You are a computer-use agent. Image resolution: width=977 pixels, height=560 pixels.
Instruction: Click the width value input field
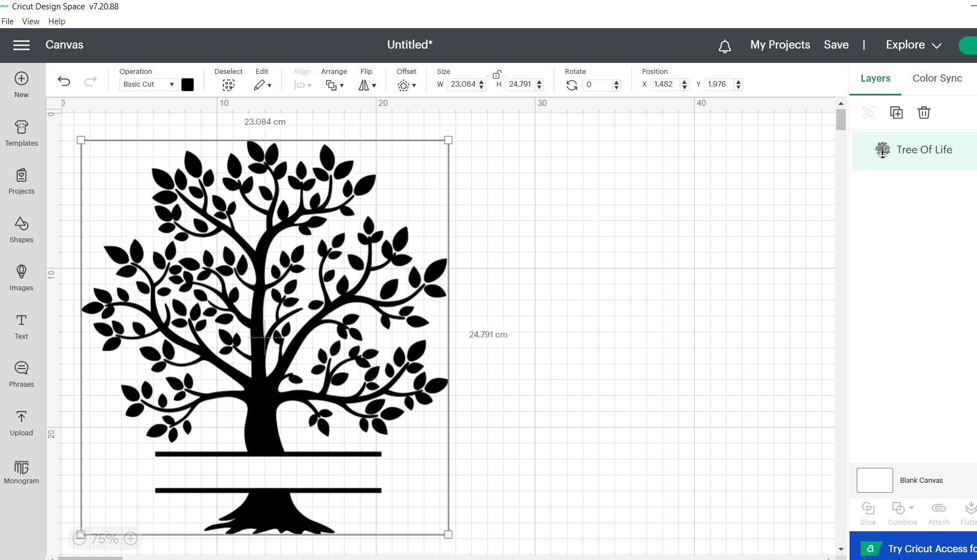point(461,84)
